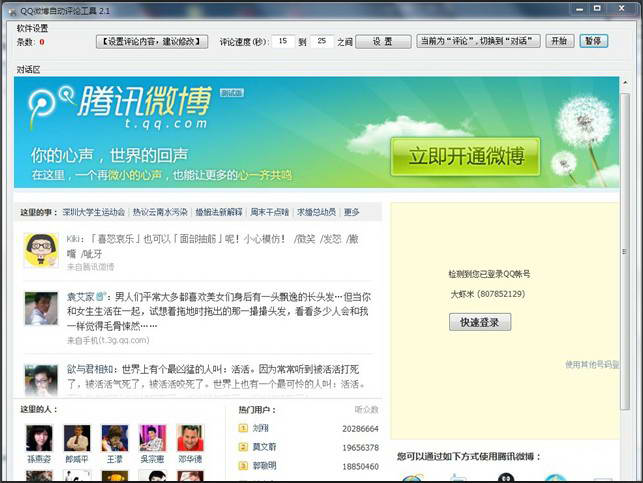Click the rank 2 badge beside 莫文蔚
Image resolution: width=643 pixels, height=483 pixels.
pyautogui.click(x=243, y=447)
